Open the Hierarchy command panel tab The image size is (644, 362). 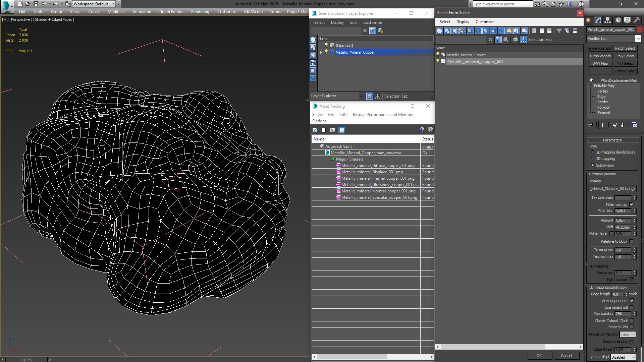pyautogui.click(x=608, y=20)
